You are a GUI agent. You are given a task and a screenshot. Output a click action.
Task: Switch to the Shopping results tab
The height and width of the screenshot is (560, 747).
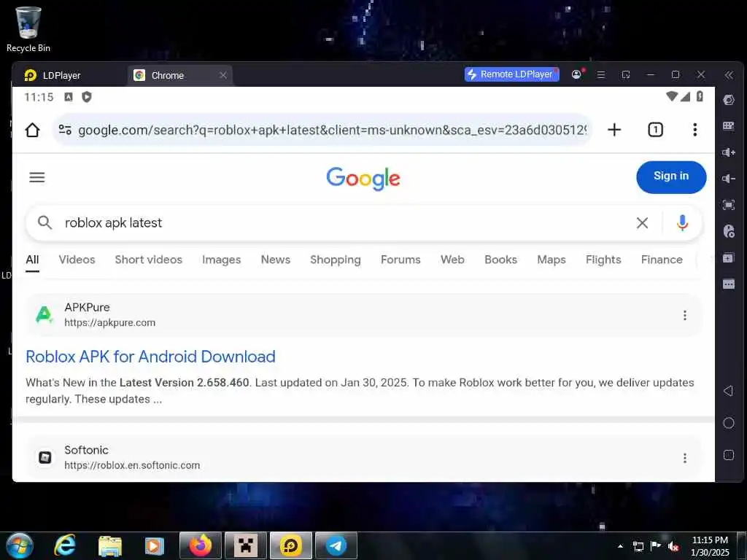click(336, 260)
